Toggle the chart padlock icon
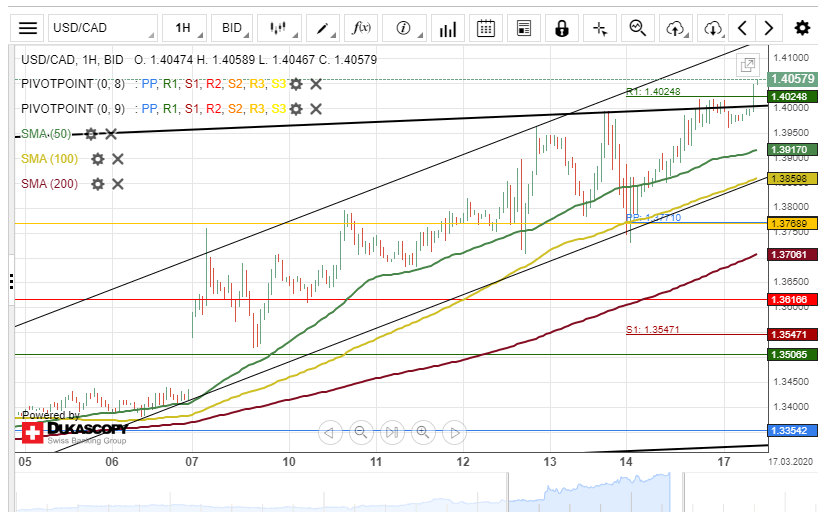Viewport: 825px width, 520px height. [x=562, y=28]
